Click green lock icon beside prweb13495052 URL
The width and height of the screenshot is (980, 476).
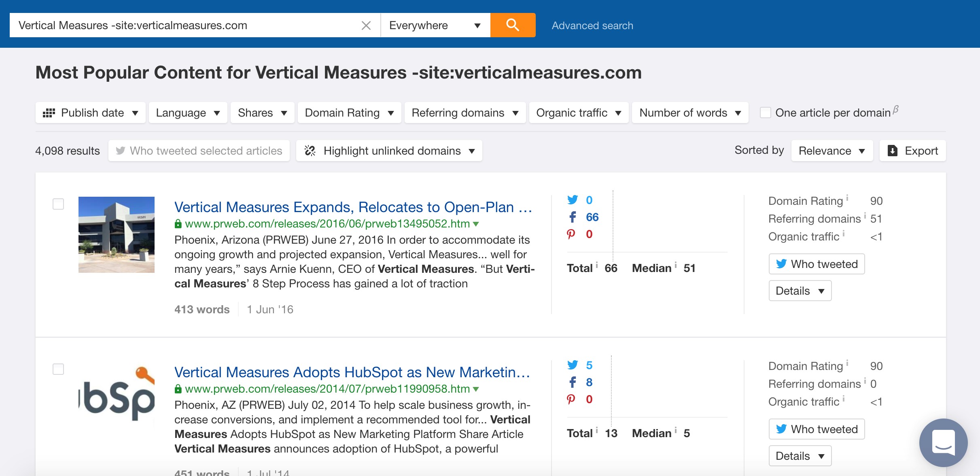pyautogui.click(x=178, y=223)
